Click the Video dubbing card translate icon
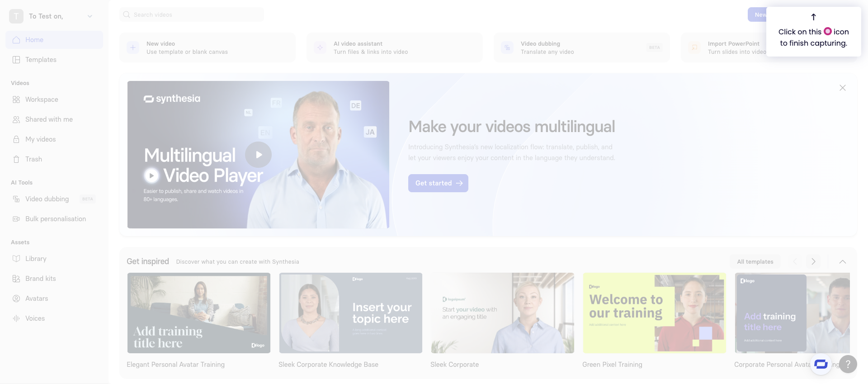Viewport: 868px width, 384px height. click(x=507, y=47)
